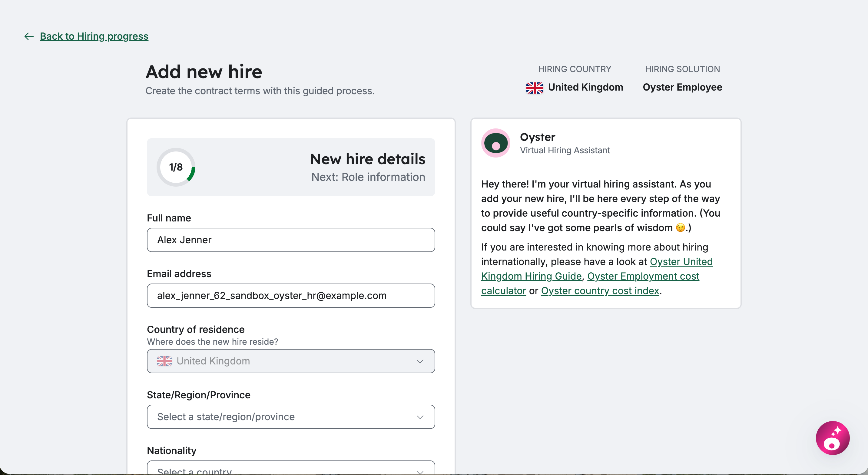The image size is (868, 475).
Task: Focus the Full name input field
Action: click(291, 240)
